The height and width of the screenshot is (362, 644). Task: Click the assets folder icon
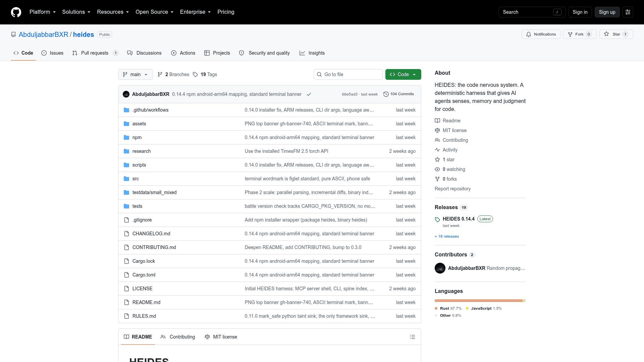tap(126, 124)
